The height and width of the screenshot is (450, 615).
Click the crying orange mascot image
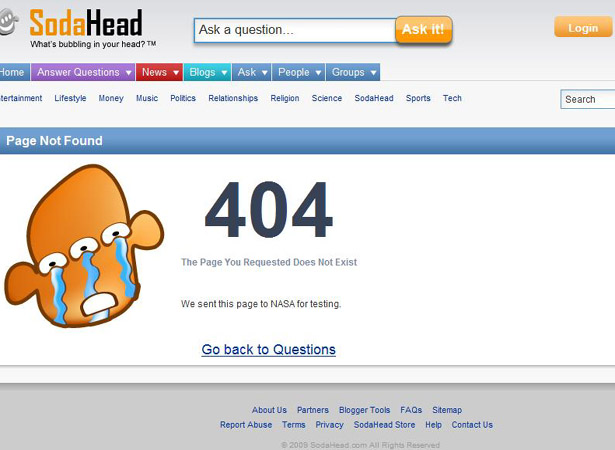pos(84,246)
